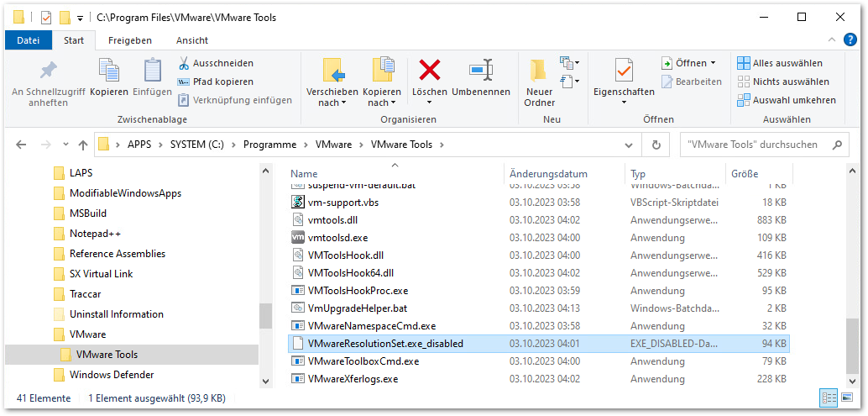Click Alles auswählen
The image size is (868, 416).
pos(780,63)
